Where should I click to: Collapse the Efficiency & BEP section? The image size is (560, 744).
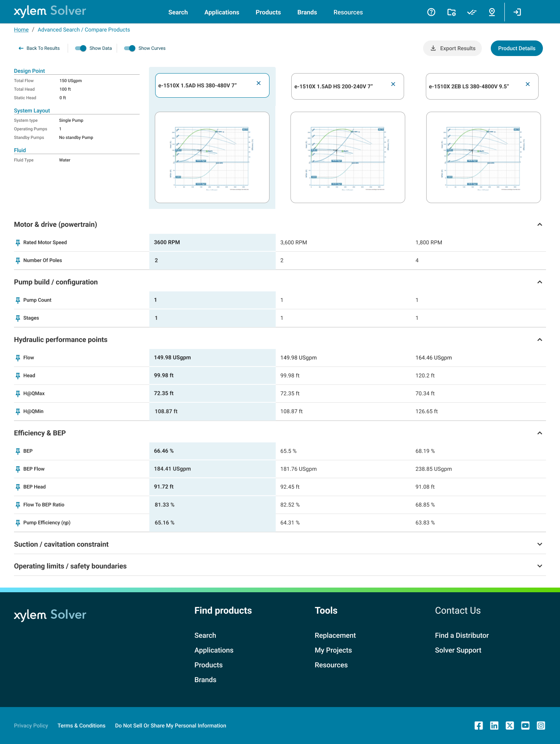pos(540,433)
